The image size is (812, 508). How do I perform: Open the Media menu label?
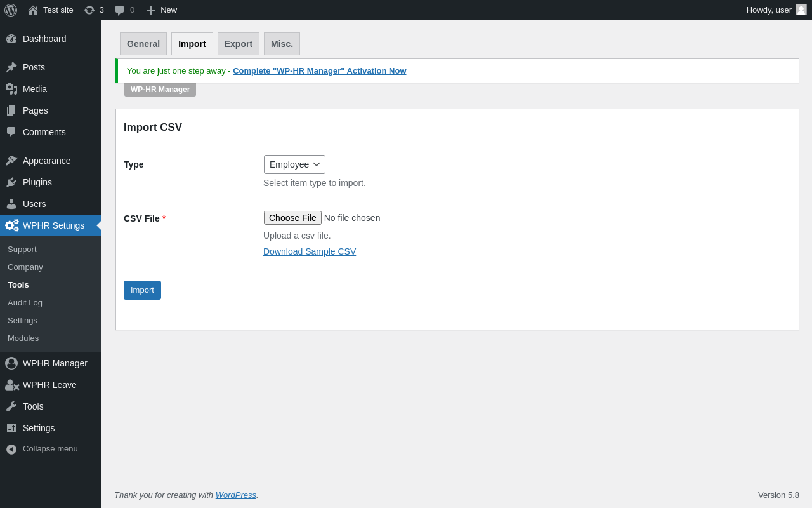35,89
